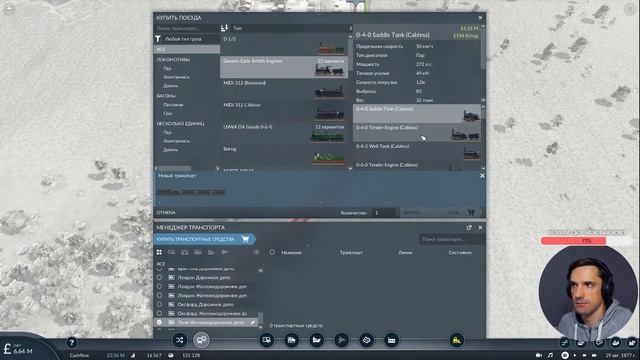
Task: Select Электрическ. under Локомотивы
Action: [x=177, y=77]
